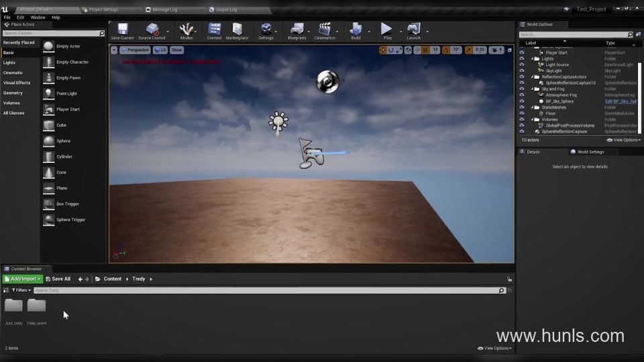Open grid snap value dropdown
The width and height of the screenshot is (644, 362).
pos(435,50)
